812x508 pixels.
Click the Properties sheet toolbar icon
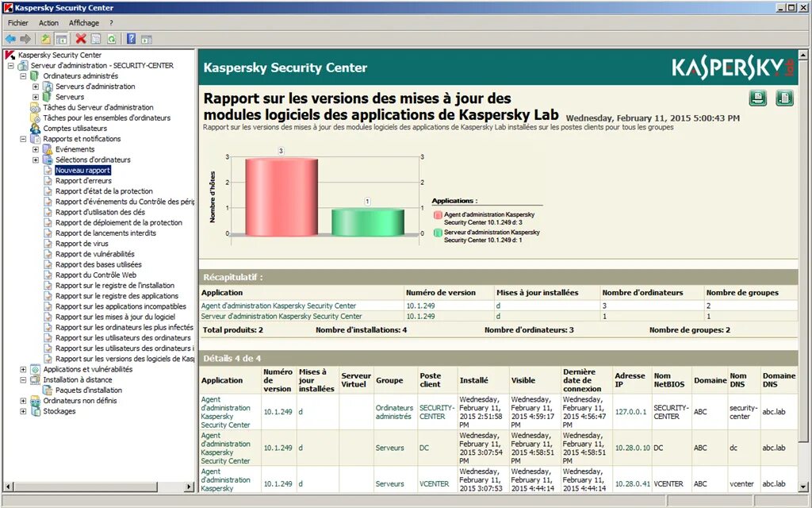96,39
